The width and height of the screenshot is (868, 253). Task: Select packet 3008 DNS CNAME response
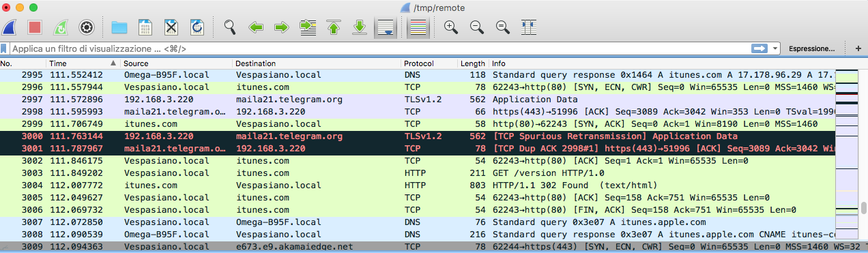coord(418,235)
